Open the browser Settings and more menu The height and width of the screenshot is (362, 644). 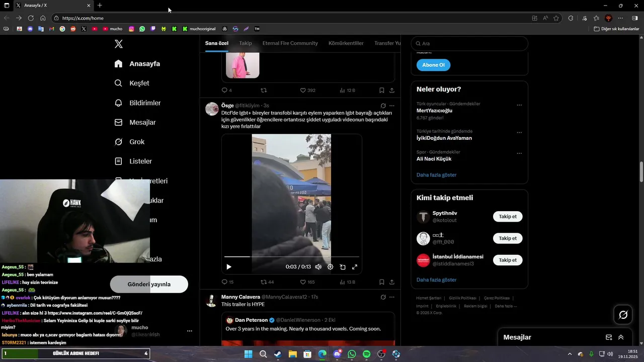pyautogui.click(x=620, y=18)
